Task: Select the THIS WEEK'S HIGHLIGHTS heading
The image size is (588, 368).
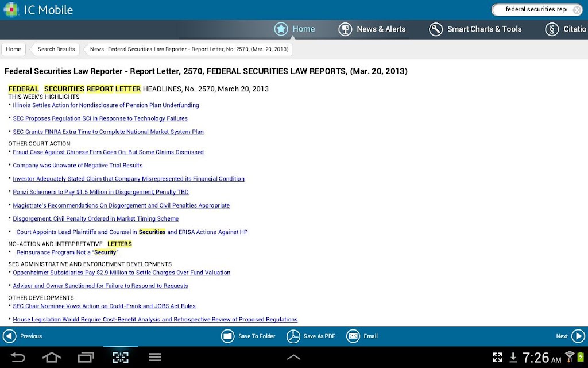Action: [x=44, y=97]
